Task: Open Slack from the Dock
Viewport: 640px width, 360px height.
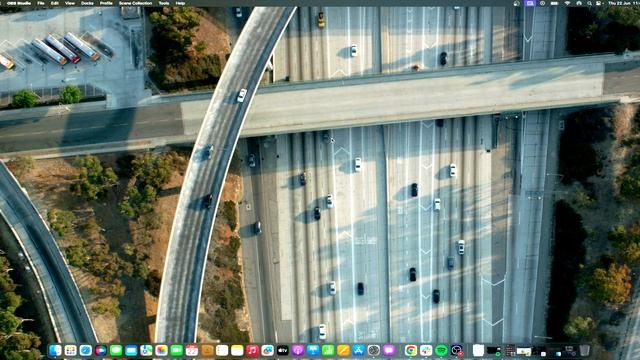Action: pyautogui.click(x=426, y=350)
